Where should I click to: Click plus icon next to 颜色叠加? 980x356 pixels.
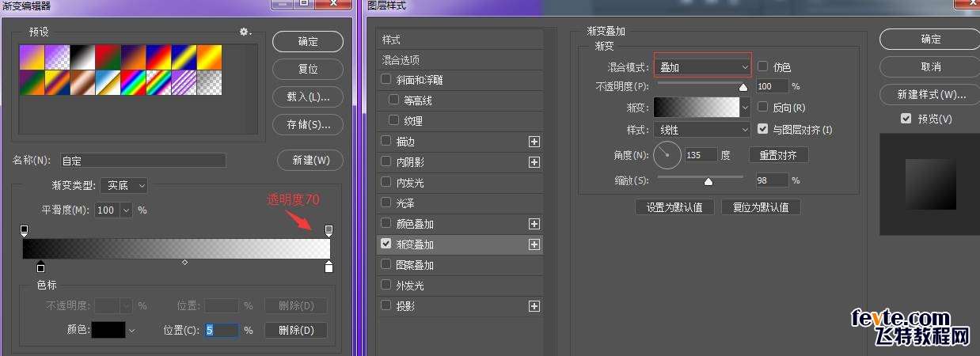point(534,224)
